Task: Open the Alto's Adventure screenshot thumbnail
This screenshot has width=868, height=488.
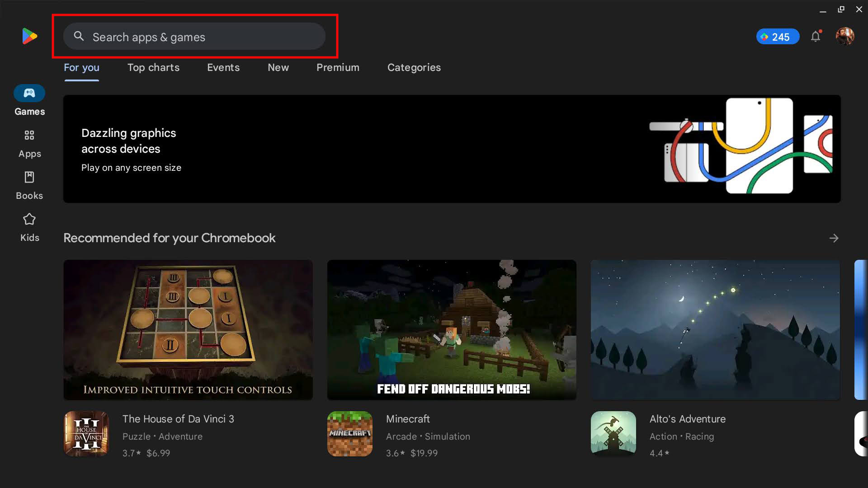Action: (715, 329)
